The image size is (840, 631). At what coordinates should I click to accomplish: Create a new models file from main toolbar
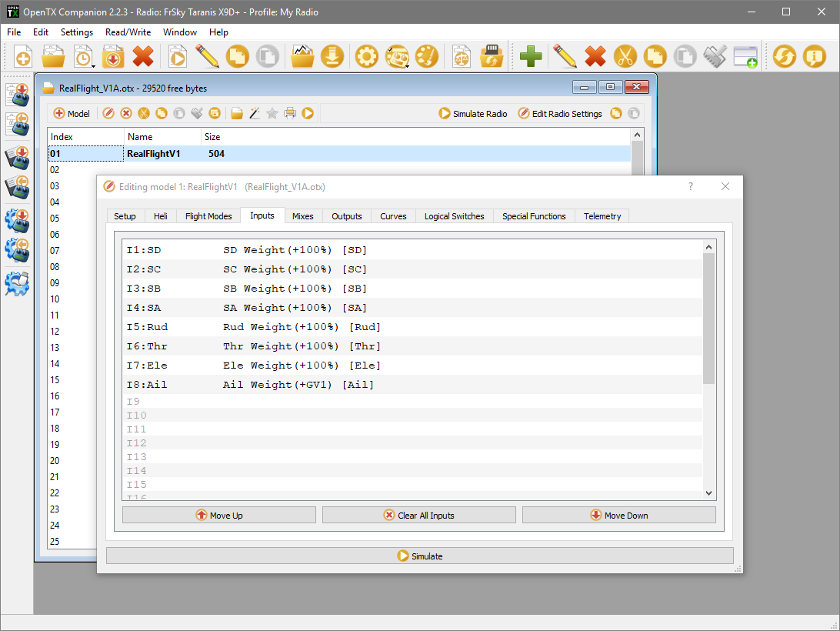point(23,56)
